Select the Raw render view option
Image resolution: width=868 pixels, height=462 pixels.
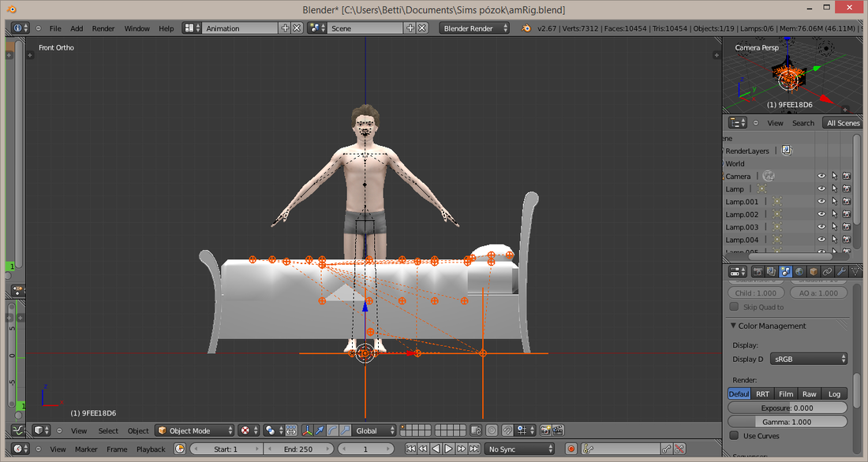(x=809, y=394)
